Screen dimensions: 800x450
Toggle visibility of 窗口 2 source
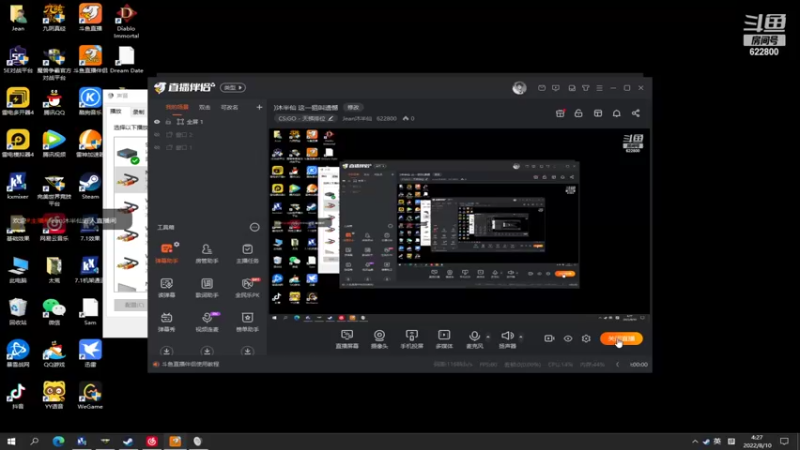[x=157, y=135]
